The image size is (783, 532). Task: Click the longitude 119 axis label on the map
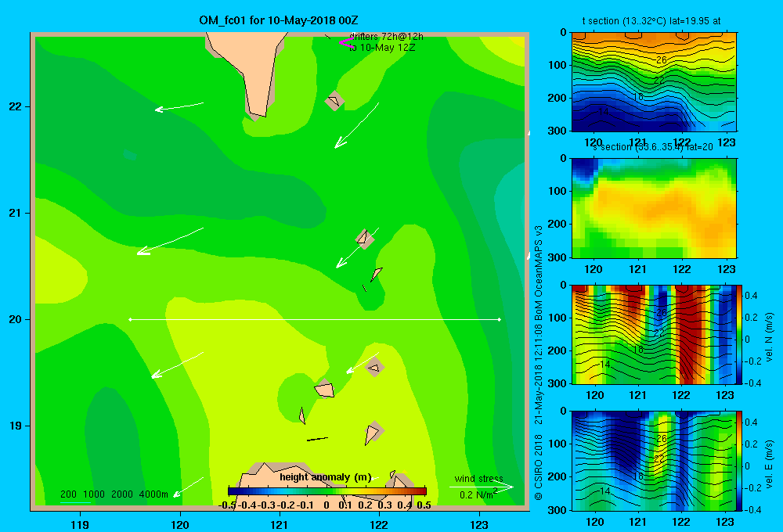click(x=80, y=524)
